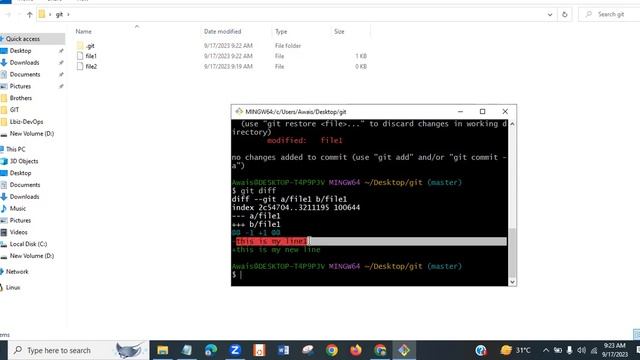Open Documents under This PC

25,184
